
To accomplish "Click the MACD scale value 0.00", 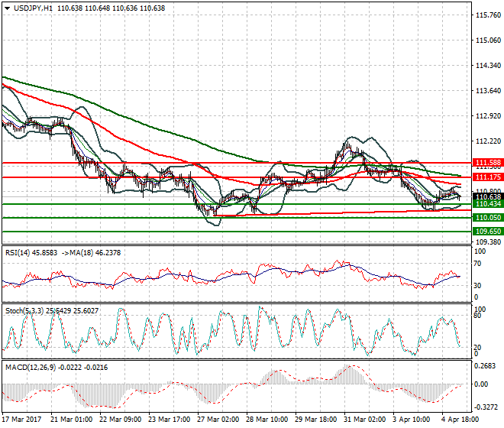I will (481, 384).
